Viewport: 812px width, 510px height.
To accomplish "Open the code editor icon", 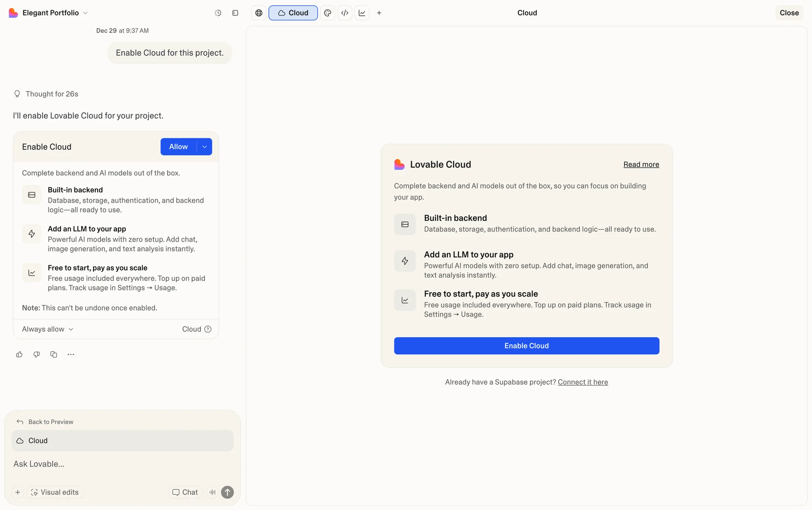I will point(345,13).
